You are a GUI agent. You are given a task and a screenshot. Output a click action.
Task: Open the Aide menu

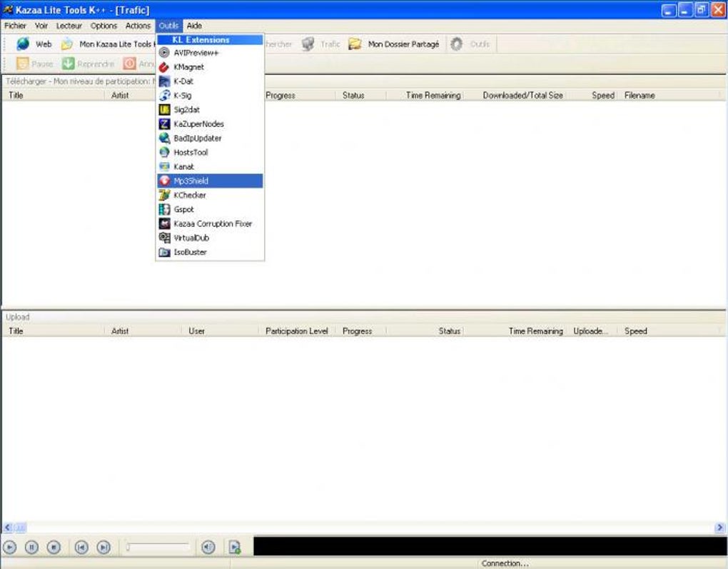(x=194, y=26)
